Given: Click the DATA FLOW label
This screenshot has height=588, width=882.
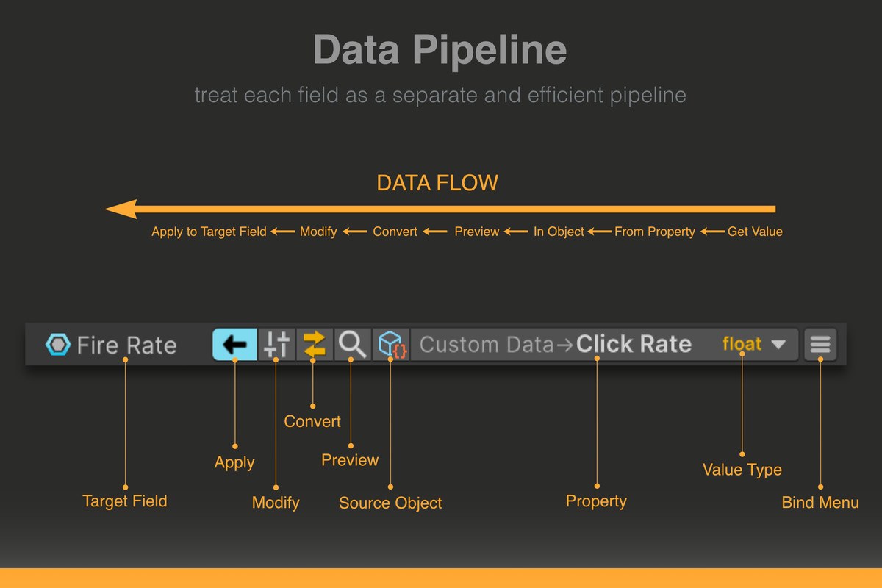Looking at the screenshot, I should pyautogui.click(x=437, y=183).
